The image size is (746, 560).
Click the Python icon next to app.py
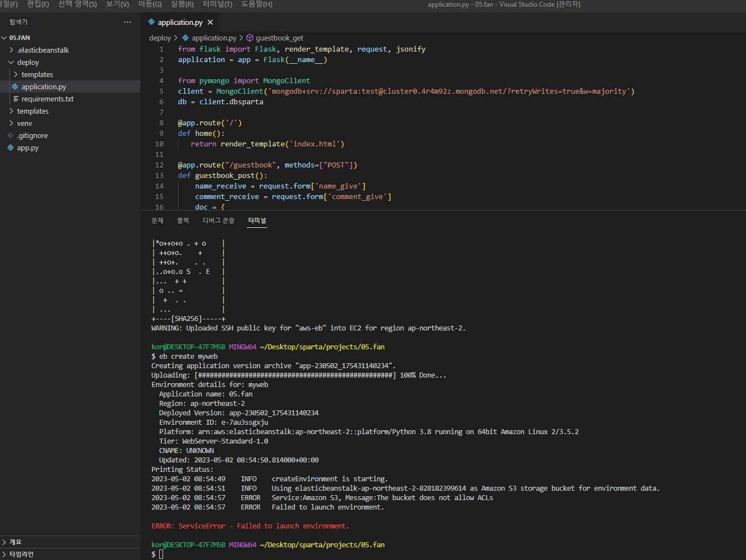(11, 147)
